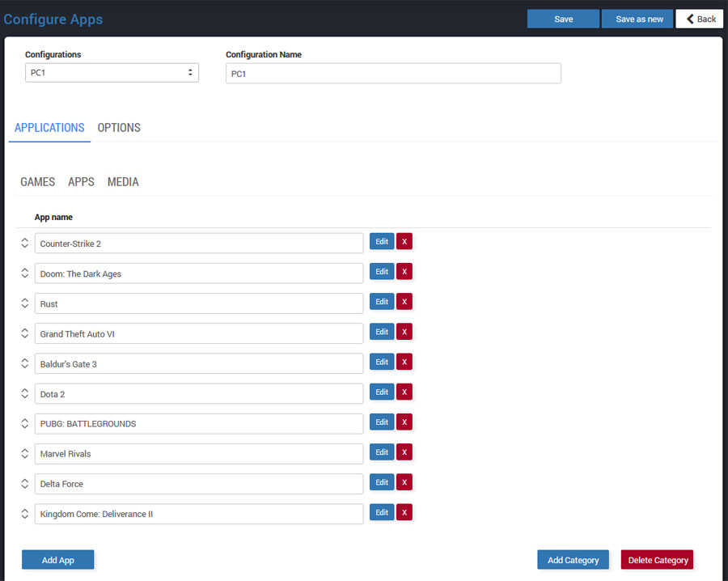Edit the Rust app entry
728x581 pixels.
[x=382, y=302]
